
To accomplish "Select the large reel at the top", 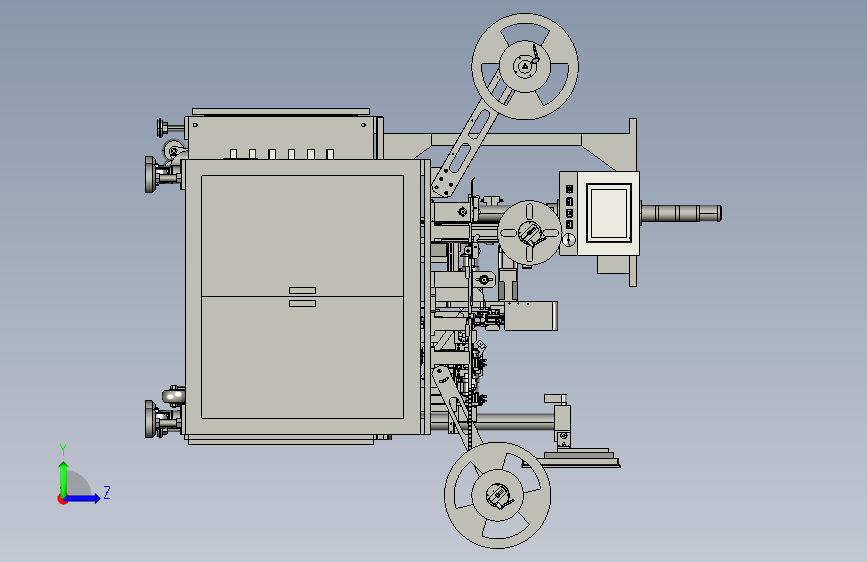I will [525, 66].
